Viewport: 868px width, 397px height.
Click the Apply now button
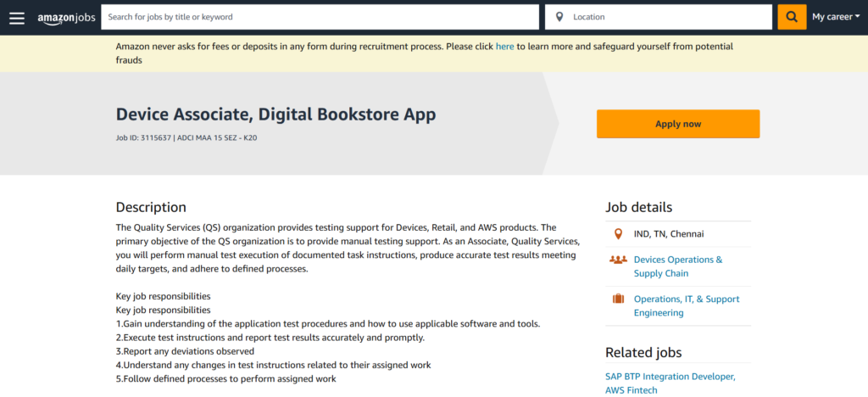click(x=678, y=124)
